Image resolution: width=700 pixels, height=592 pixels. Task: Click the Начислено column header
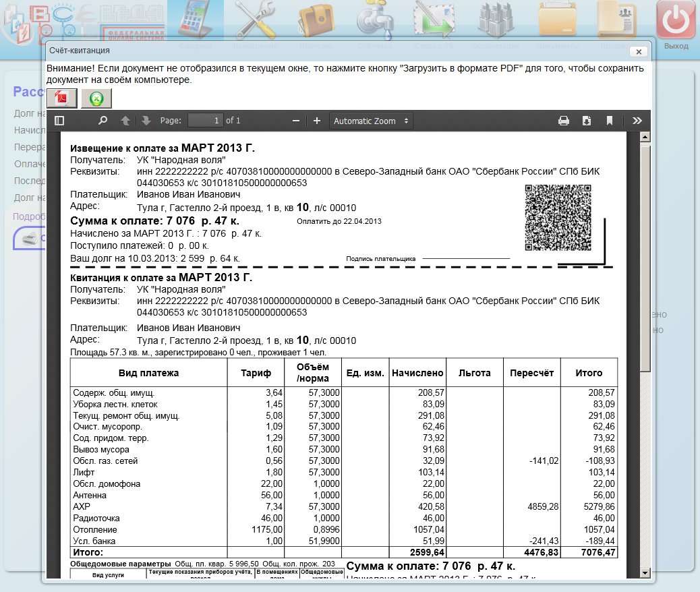417,373
